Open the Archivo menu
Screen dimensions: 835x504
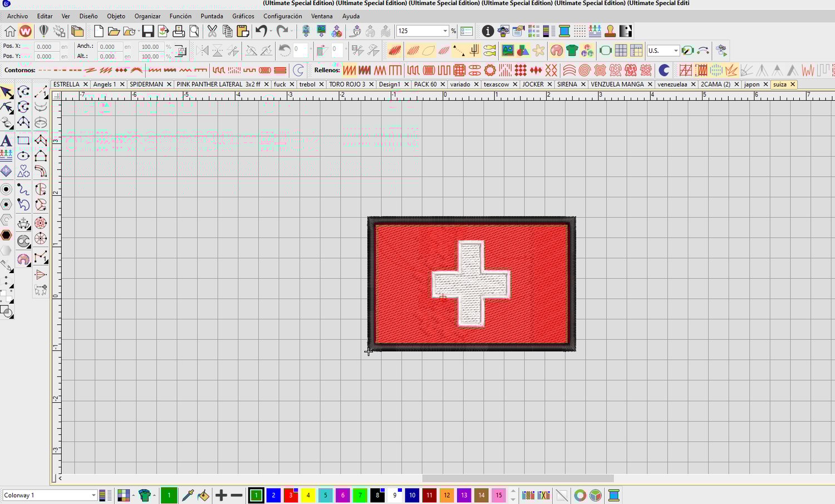(17, 16)
